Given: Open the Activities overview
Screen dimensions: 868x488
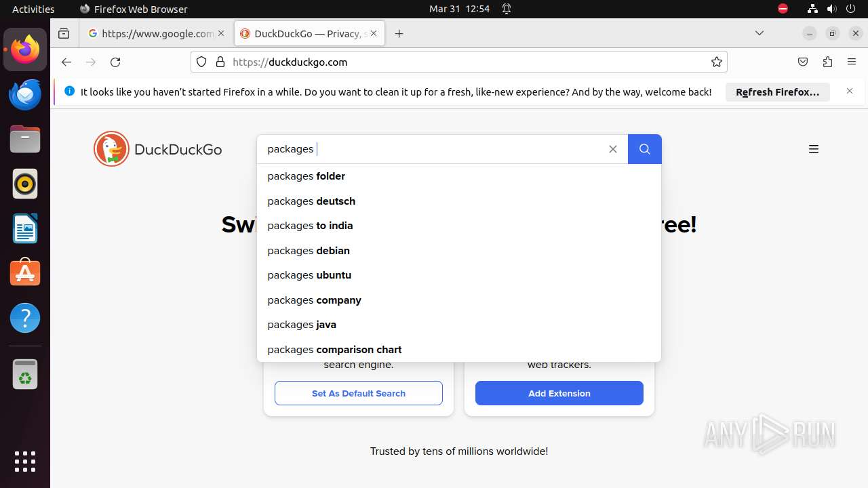Looking at the screenshot, I should click(33, 9).
